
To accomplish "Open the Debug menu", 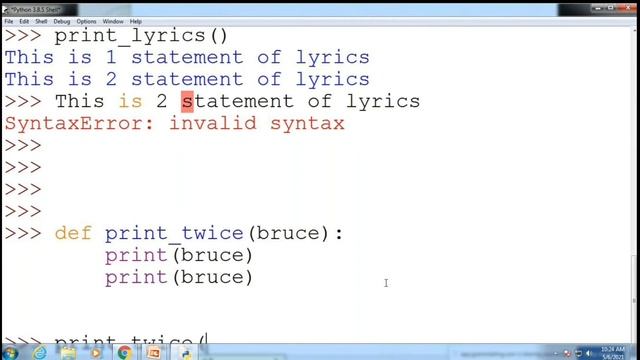I will (x=62, y=21).
